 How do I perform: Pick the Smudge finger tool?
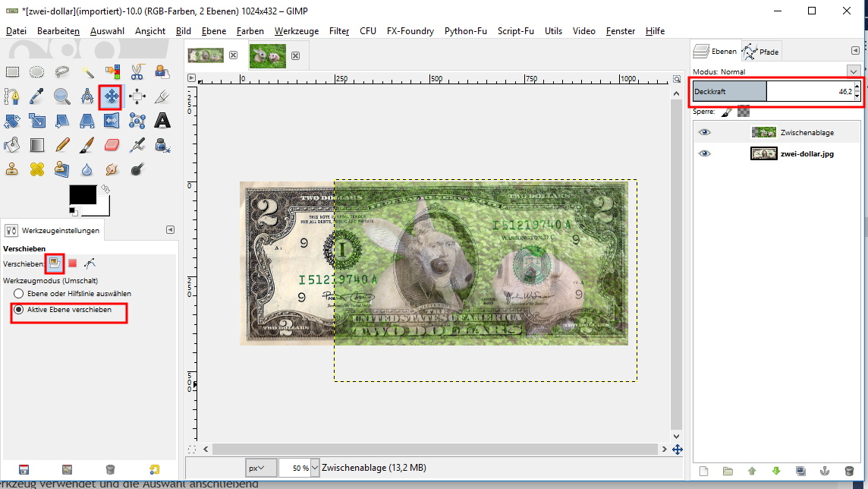[x=112, y=169]
